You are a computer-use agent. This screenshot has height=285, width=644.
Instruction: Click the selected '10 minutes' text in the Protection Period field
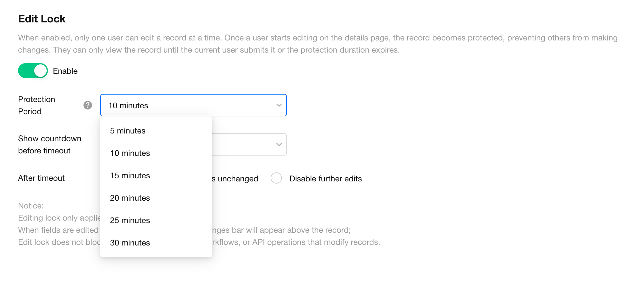click(128, 106)
